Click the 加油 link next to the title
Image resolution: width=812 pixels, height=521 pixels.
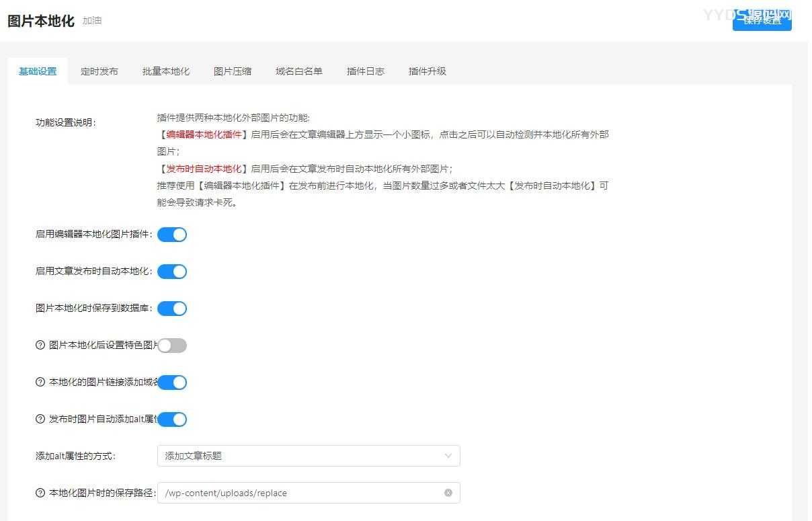coord(92,20)
